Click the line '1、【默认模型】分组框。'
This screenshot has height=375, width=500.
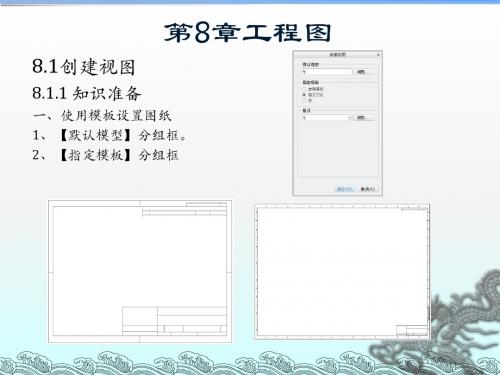tap(109, 135)
